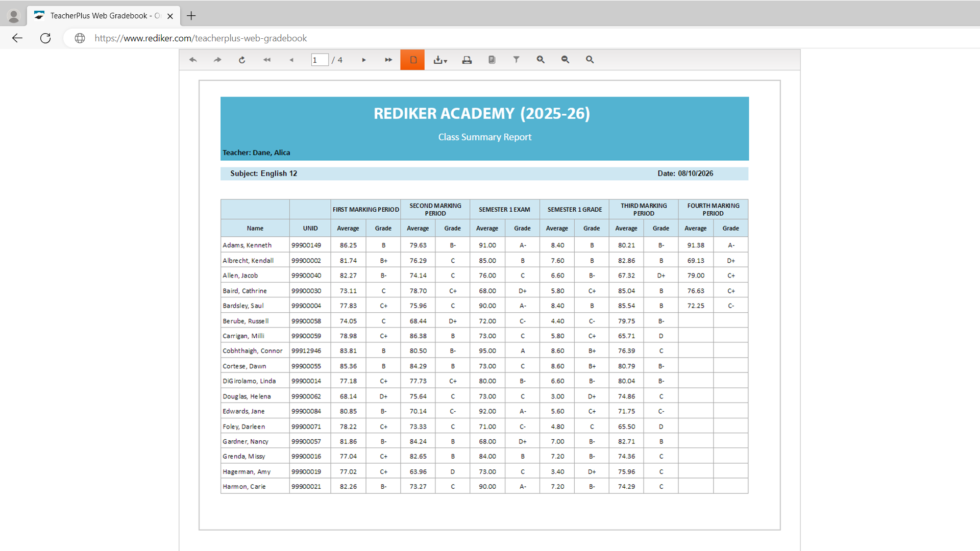
Task: Navigate to the previous page of the report
Action: coord(291,60)
